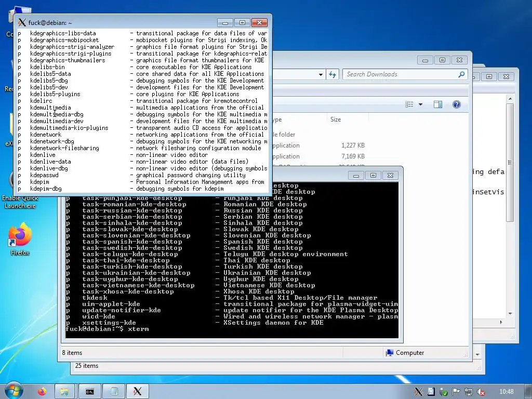Click the kdemultimedia-kio-plugins line
Viewport: 532px width, 399px height.
click(x=142, y=128)
